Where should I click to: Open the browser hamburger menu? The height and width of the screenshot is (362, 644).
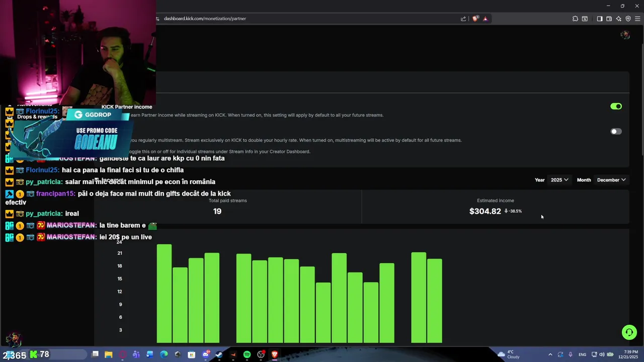coord(637,19)
